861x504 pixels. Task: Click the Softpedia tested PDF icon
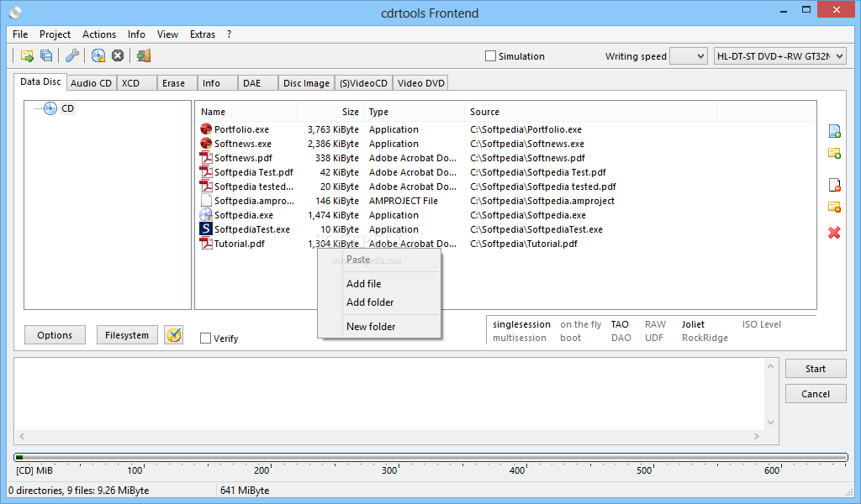pyautogui.click(x=206, y=186)
